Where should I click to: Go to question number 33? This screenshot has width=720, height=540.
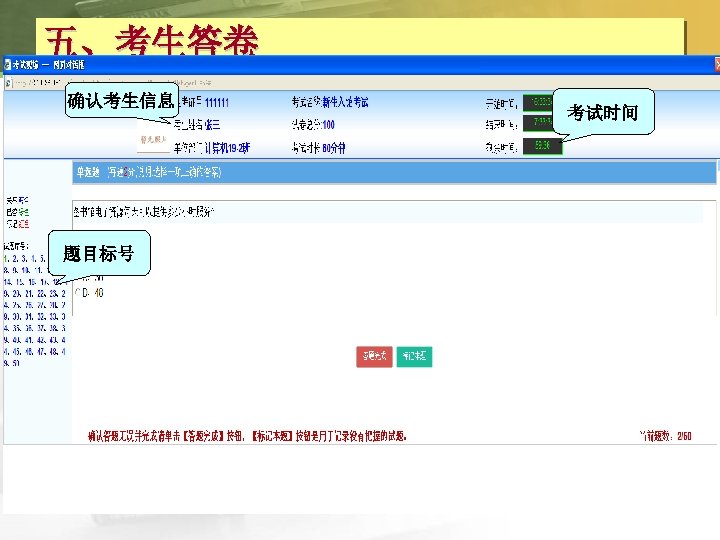coord(53,317)
